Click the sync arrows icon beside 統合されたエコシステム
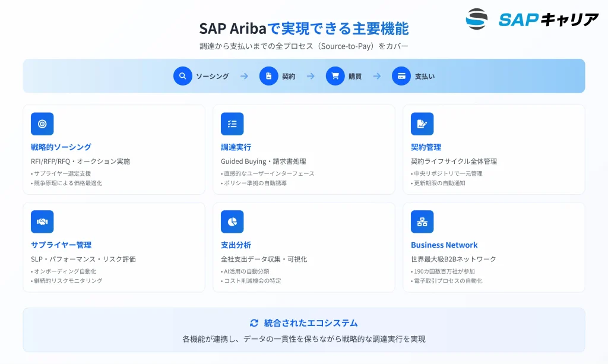 click(x=254, y=323)
